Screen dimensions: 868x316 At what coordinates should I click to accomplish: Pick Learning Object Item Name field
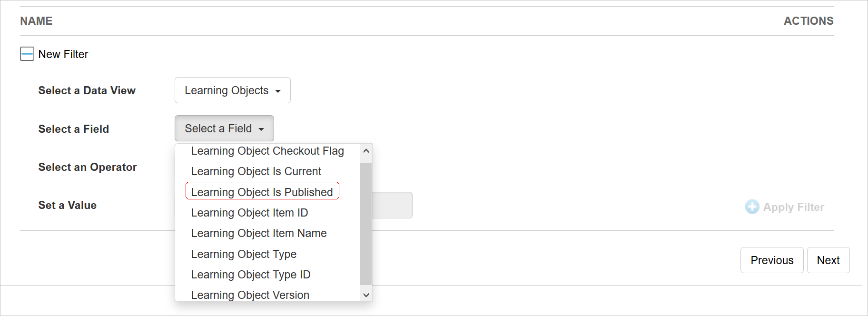click(x=258, y=233)
